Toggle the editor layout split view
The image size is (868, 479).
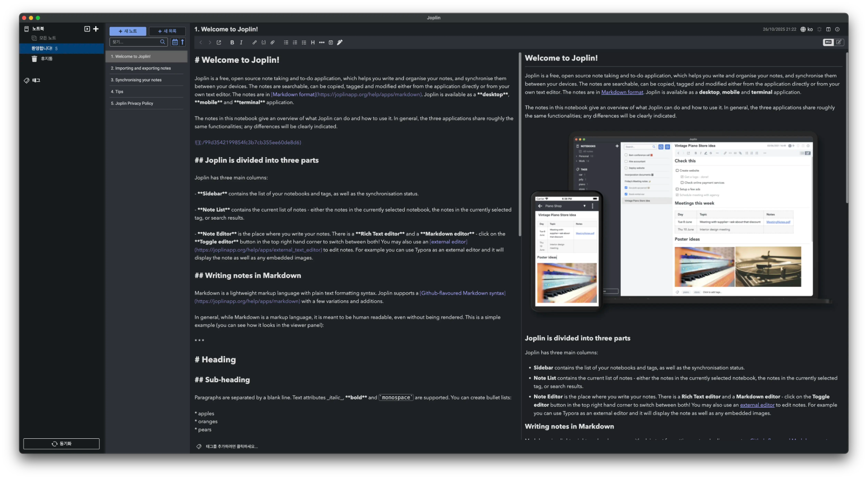click(x=828, y=29)
